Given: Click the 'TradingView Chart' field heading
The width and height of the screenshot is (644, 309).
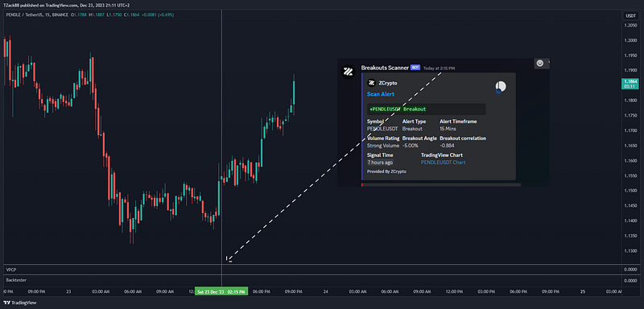Looking at the screenshot, I should (442, 155).
